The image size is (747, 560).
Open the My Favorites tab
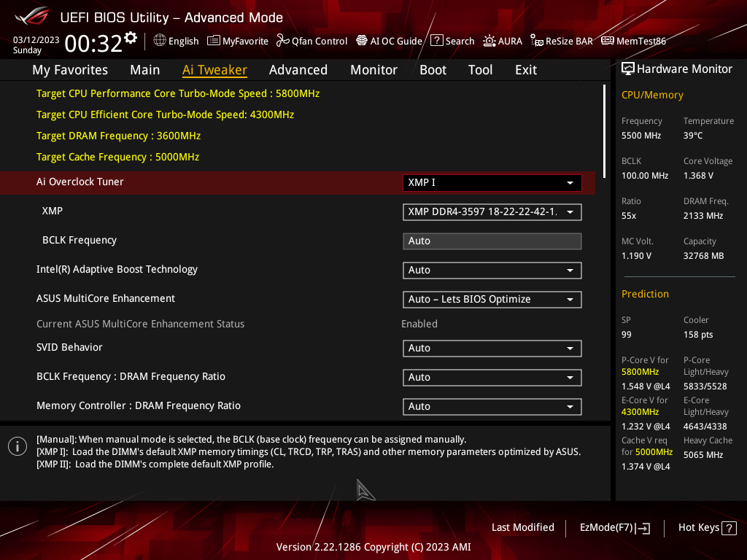pyautogui.click(x=70, y=70)
